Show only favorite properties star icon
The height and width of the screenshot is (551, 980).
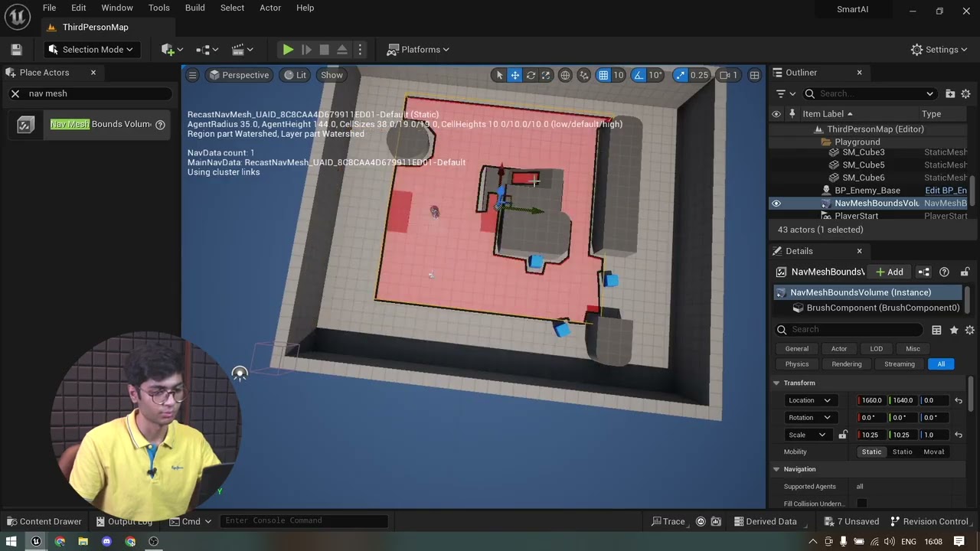click(954, 330)
